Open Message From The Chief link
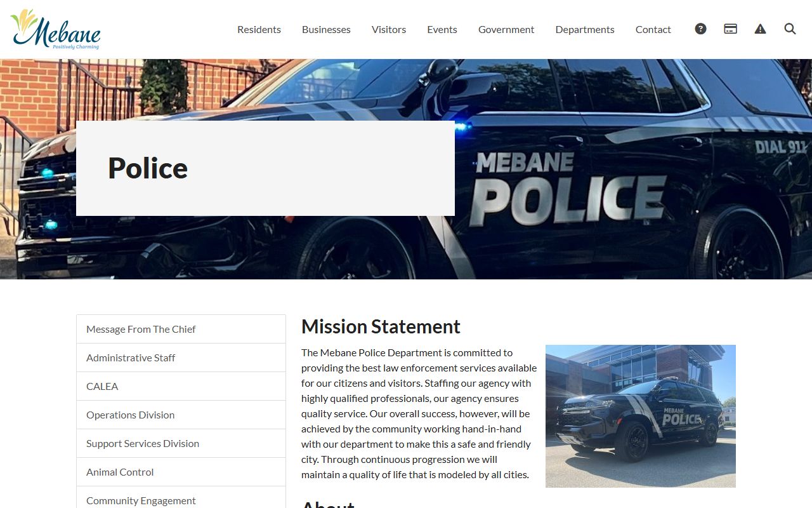Screen dimensions: 812x508 (181, 329)
